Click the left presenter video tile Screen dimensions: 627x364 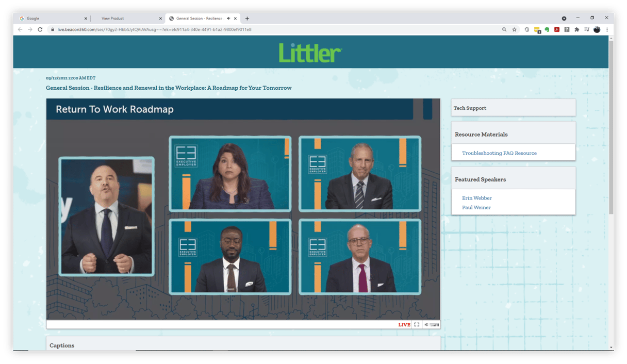pos(106,216)
